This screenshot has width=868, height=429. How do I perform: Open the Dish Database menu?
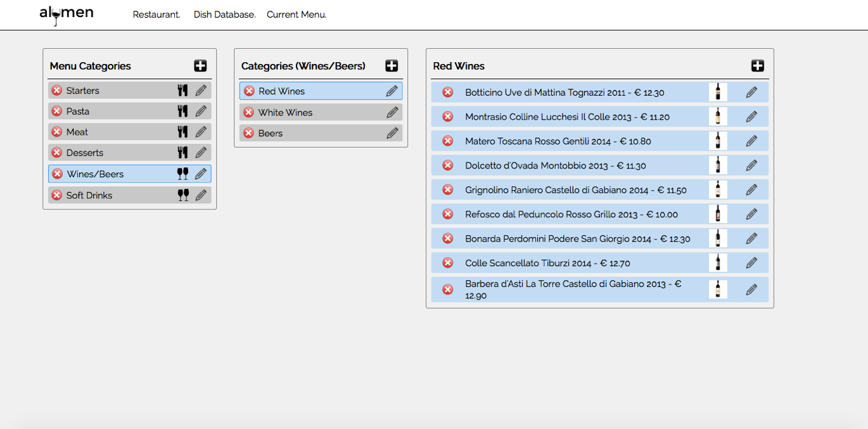pyautogui.click(x=225, y=15)
